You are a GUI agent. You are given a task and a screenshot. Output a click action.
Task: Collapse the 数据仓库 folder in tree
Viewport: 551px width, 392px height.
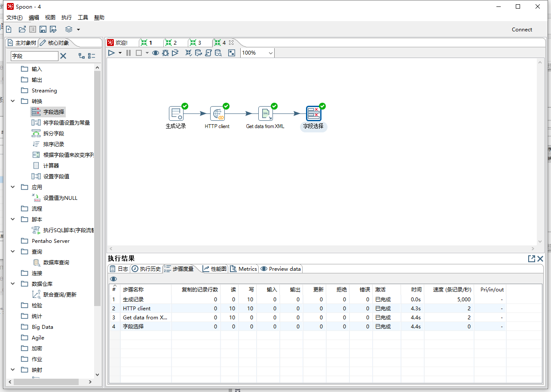pos(12,284)
